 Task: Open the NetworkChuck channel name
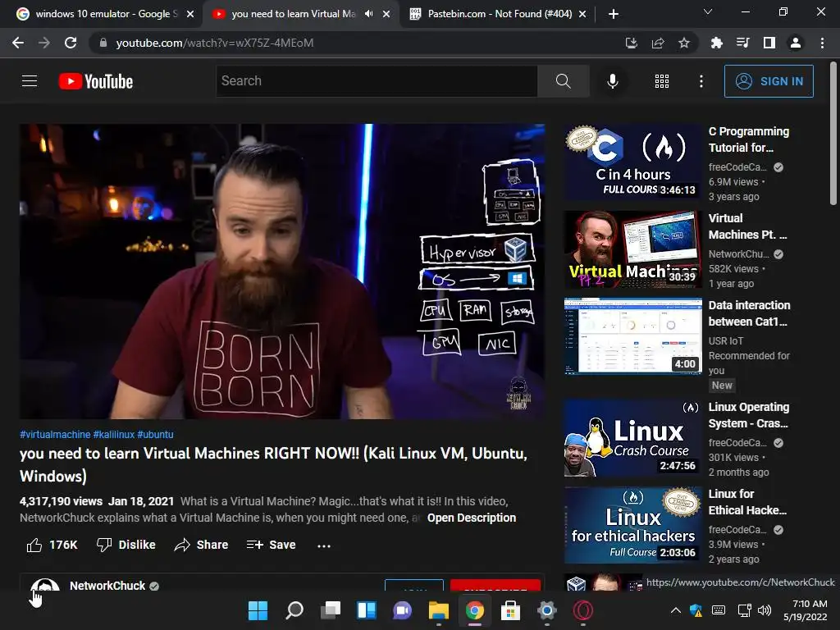click(x=107, y=586)
